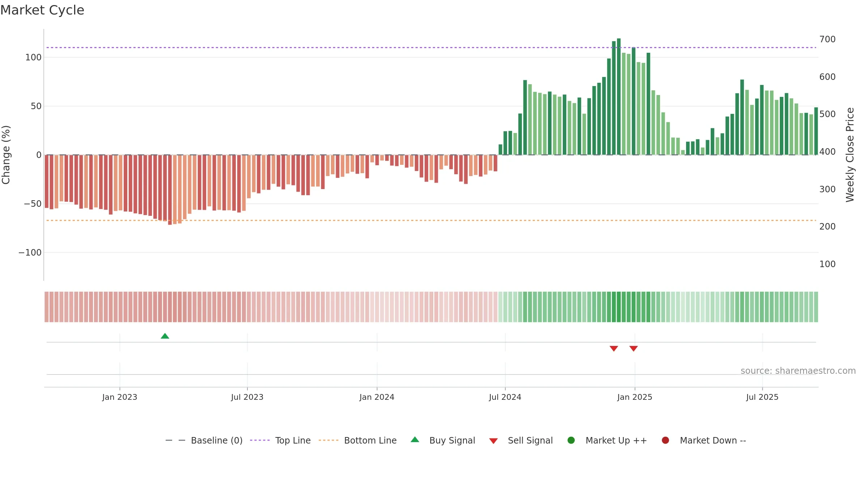This screenshot has height=488, width=868.
Task: Click the Jan 2023 axis label
Action: [x=120, y=397]
